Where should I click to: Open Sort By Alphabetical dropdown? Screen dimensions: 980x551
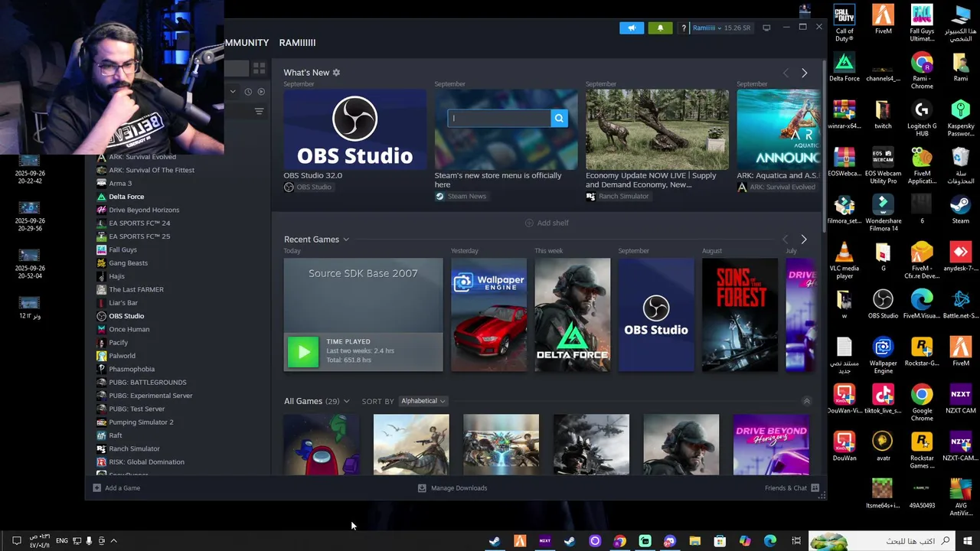(423, 401)
